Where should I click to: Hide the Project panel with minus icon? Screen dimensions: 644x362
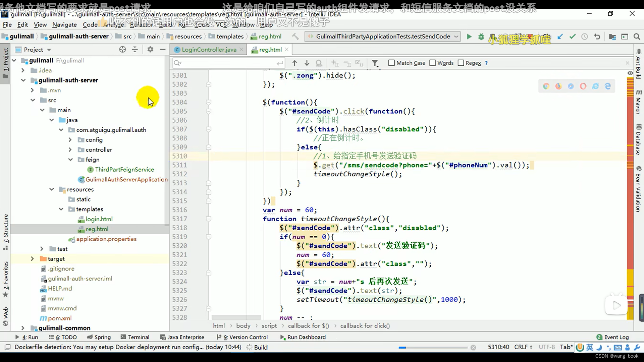tap(163, 50)
